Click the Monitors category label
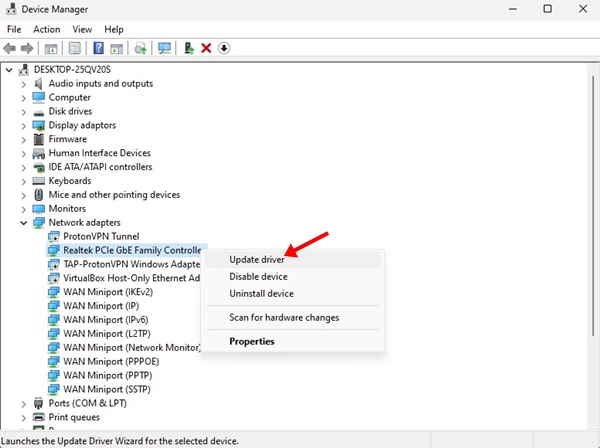The width and height of the screenshot is (600, 448). tap(67, 209)
